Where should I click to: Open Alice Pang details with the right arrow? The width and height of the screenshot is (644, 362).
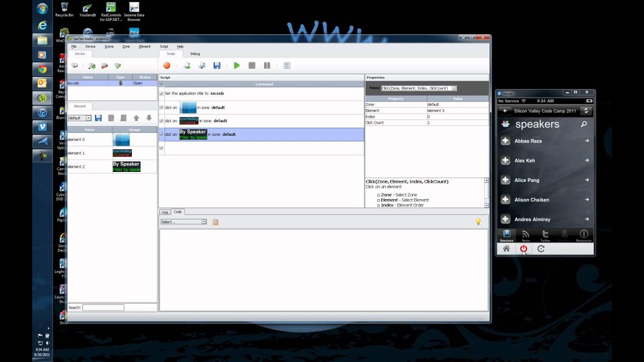click(587, 180)
